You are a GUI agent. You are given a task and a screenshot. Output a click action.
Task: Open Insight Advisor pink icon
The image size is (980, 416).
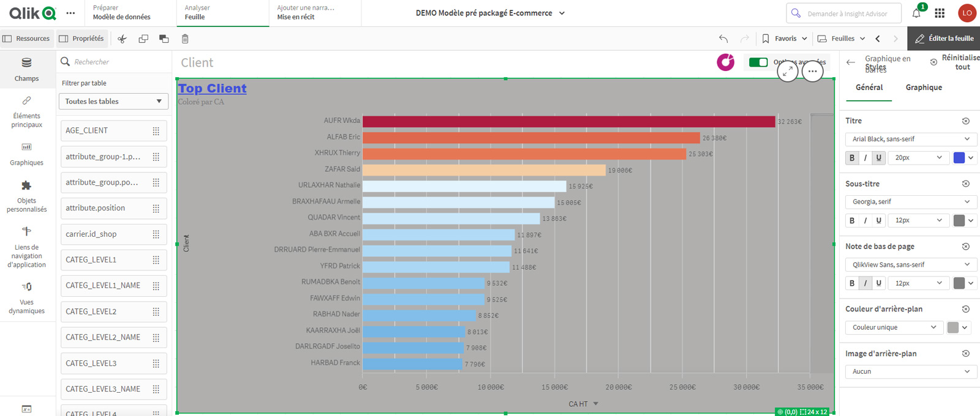pos(726,62)
